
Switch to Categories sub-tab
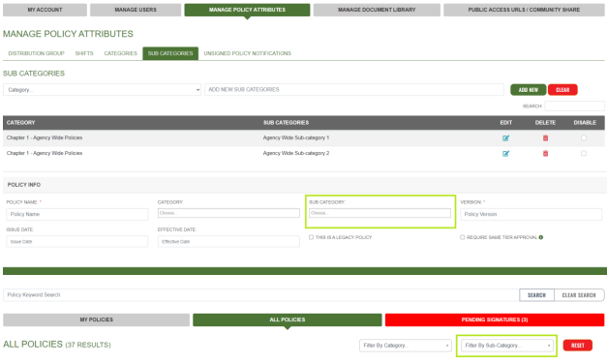(x=120, y=53)
